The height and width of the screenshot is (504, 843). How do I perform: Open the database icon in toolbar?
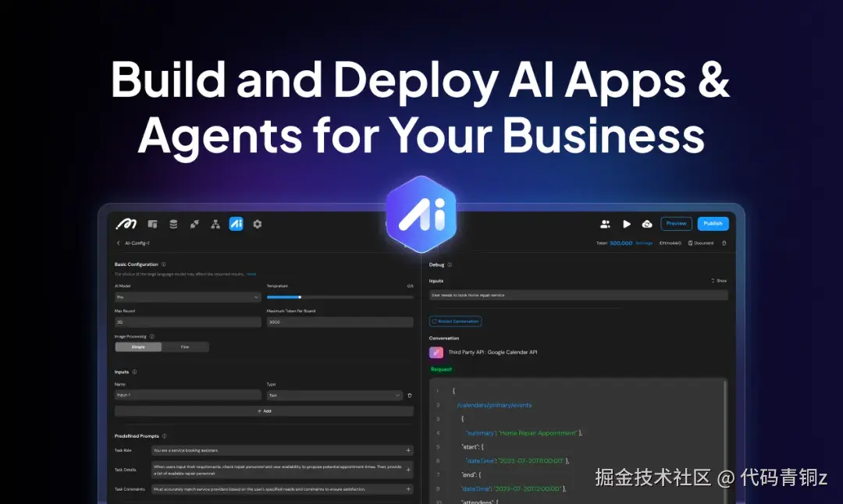click(x=173, y=224)
